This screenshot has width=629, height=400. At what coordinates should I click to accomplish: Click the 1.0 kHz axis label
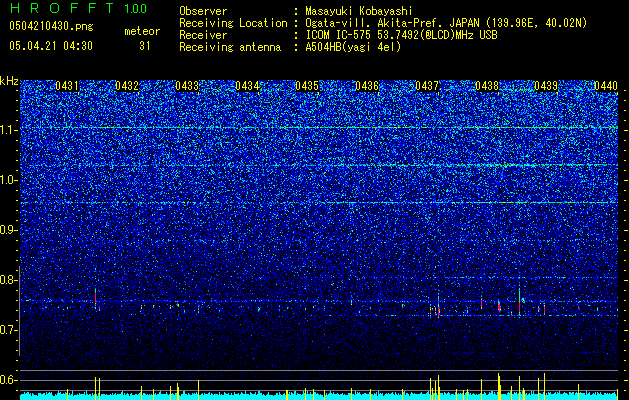point(7,180)
